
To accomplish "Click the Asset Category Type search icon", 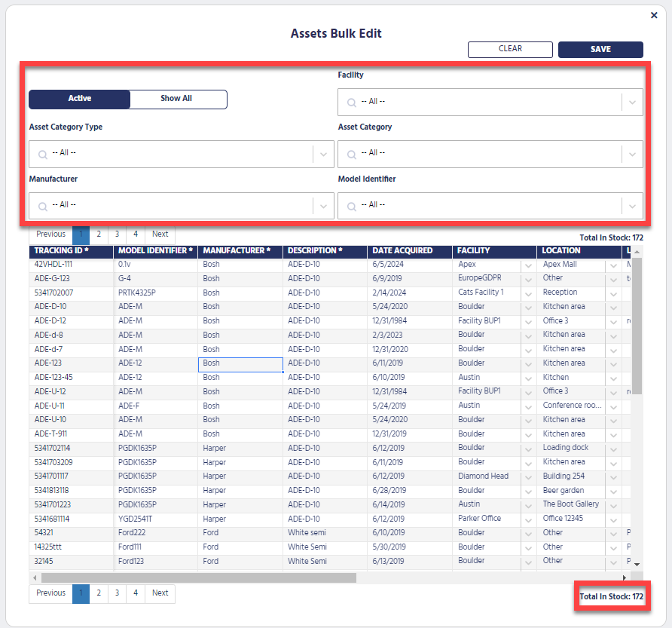I will tap(42, 154).
